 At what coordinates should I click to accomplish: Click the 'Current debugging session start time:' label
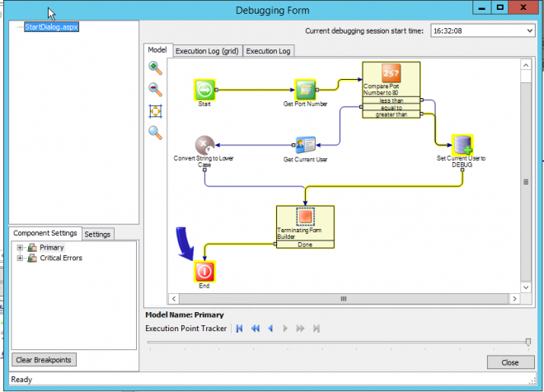(x=364, y=30)
